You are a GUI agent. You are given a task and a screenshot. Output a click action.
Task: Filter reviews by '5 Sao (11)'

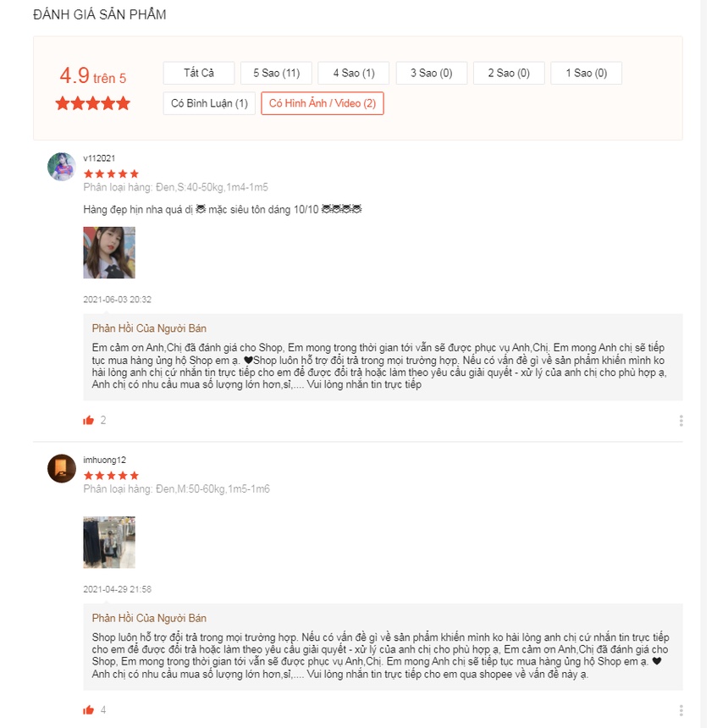tap(276, 73)
